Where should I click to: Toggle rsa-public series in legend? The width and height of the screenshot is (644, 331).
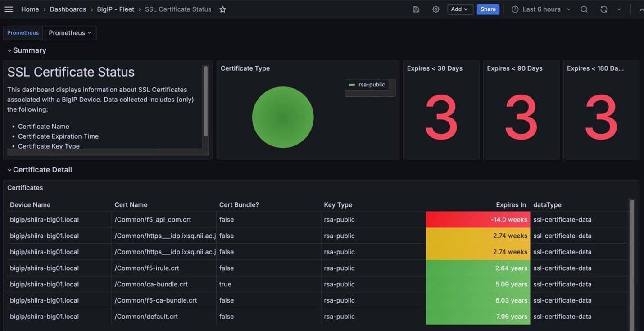(371, 85)
